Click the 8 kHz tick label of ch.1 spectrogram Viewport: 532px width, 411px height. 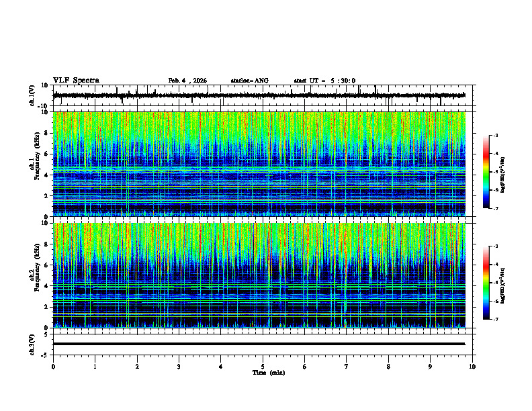tap(46, 133)
